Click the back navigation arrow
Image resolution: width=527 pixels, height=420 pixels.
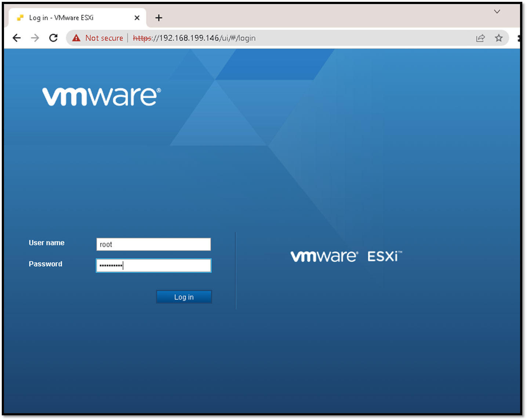17,38
